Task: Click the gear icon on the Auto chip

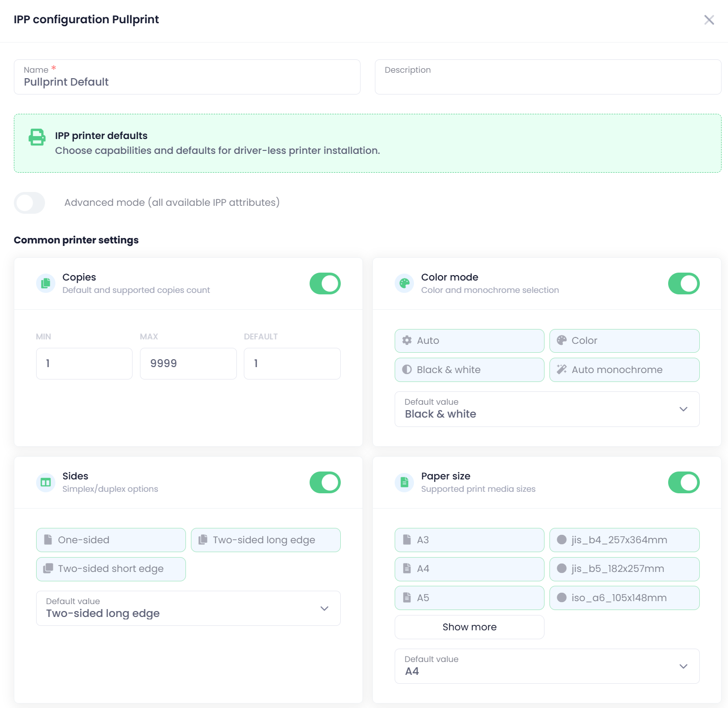Action: pyautogui.click(x=407, y=340)
